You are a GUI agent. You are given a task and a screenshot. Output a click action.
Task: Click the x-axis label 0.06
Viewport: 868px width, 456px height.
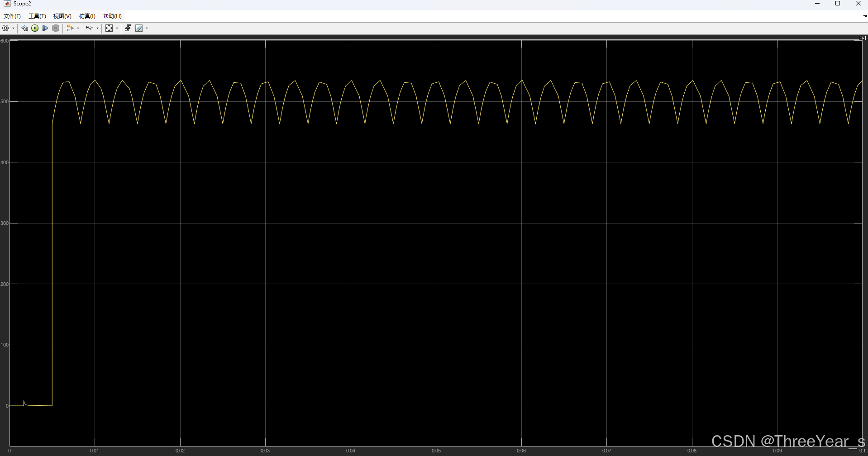click(521, 451)
